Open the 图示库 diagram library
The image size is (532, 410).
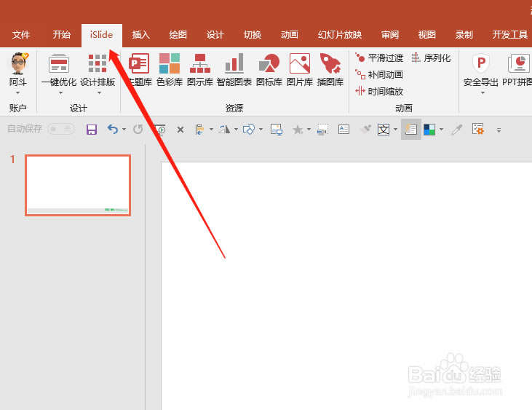coord(199,70)
